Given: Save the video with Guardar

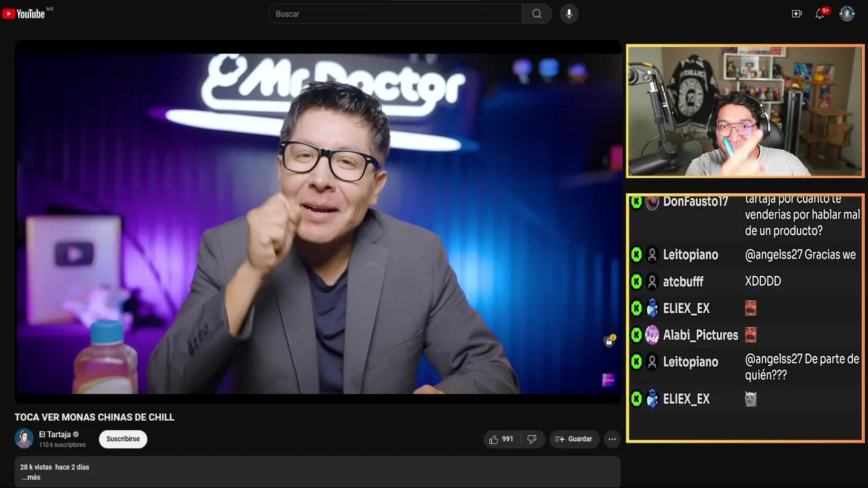Looking at the screenshot, I should point(574,439).
